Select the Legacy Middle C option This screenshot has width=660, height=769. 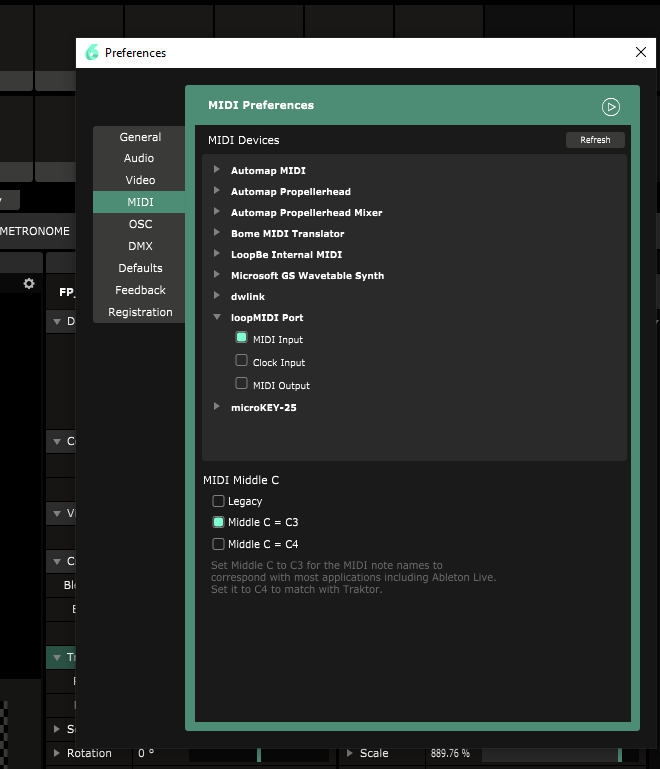[x=218, y=501]
